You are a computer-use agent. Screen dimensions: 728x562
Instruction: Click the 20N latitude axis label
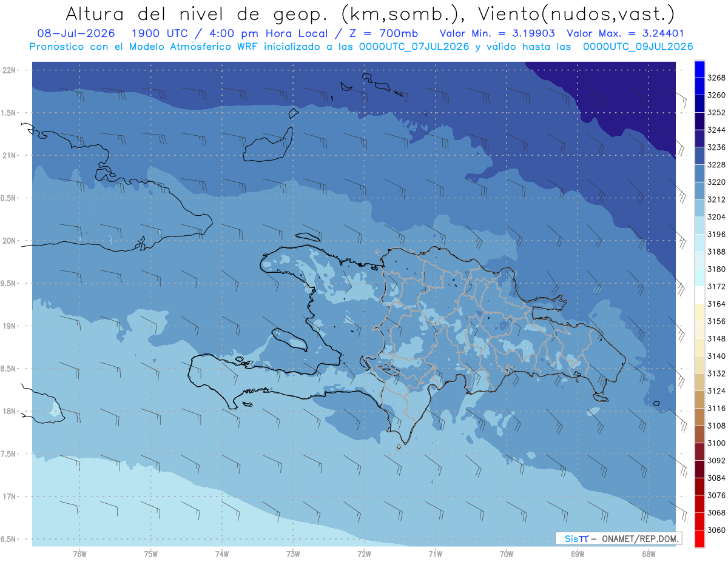point(10,241)
